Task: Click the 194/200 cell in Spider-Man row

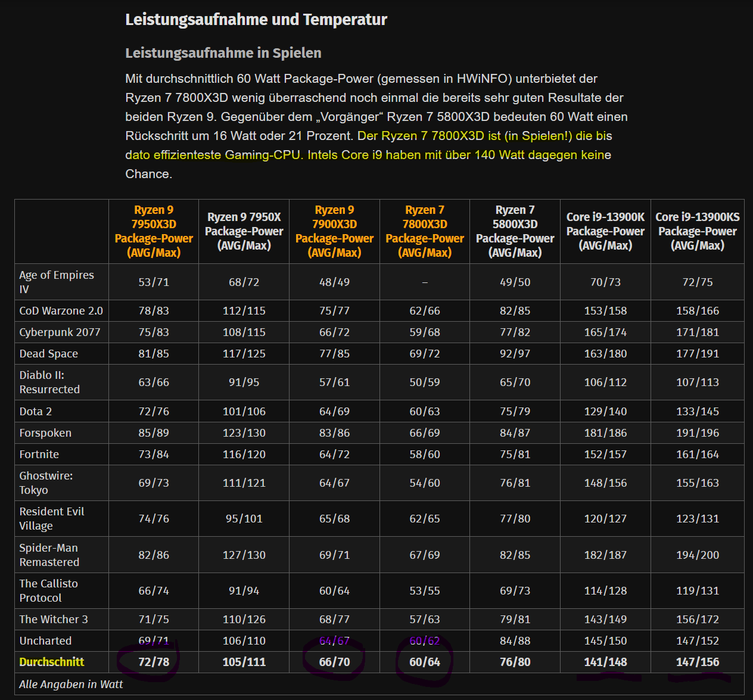Action: pos(698,555)
